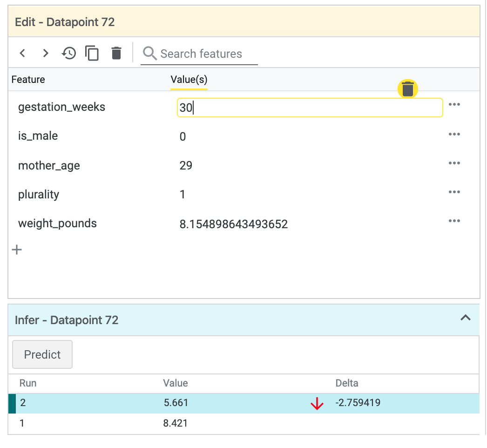This screenshot has width=487, height=448.
Task: Click the Value(s) column header
Action: tap(189, 80)
